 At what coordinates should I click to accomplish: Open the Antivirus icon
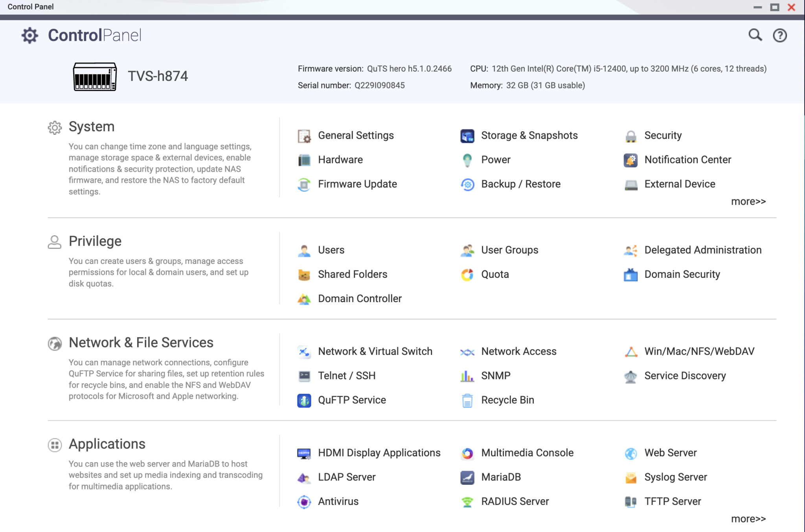tap(304, 502)
